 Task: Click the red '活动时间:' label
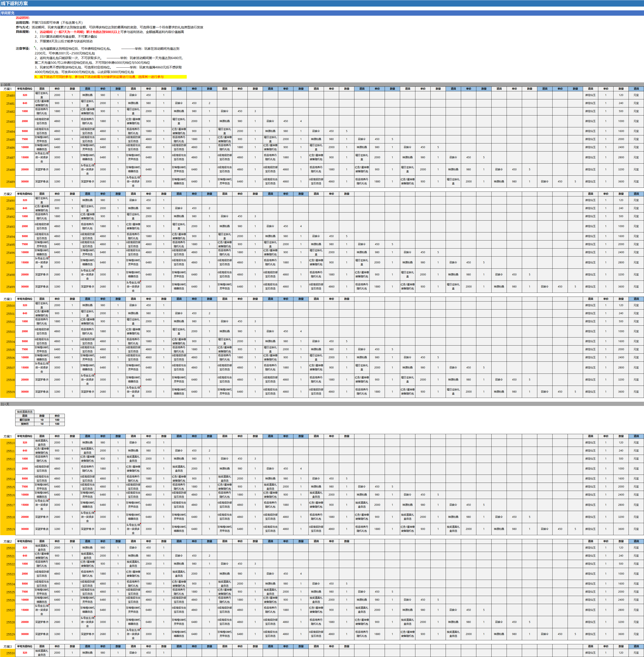click(x=23, y=18)
